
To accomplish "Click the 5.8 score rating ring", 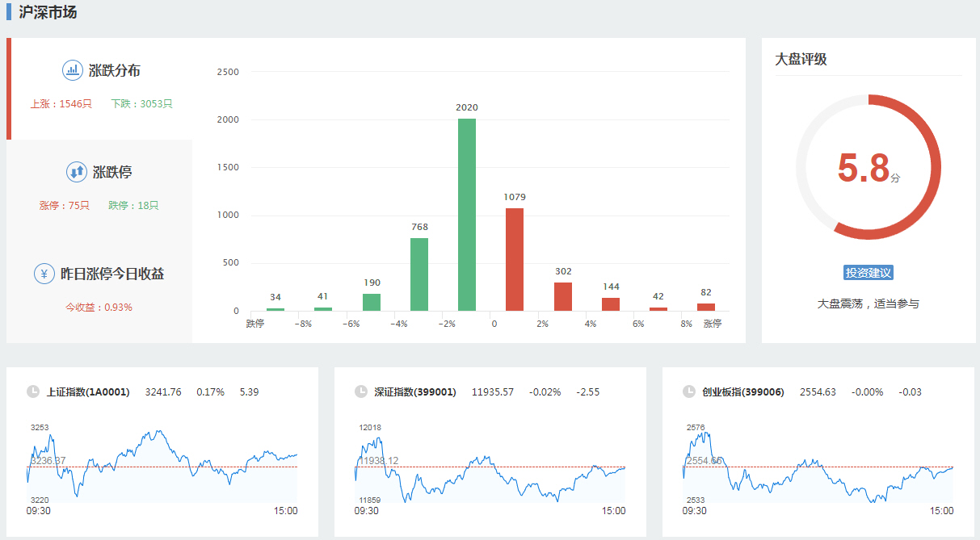I will 868,167.
